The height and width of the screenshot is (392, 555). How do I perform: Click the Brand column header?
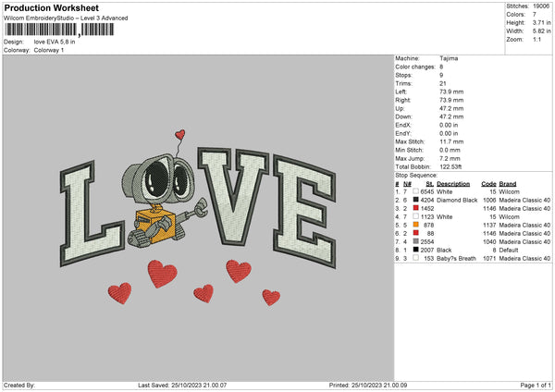508,183
